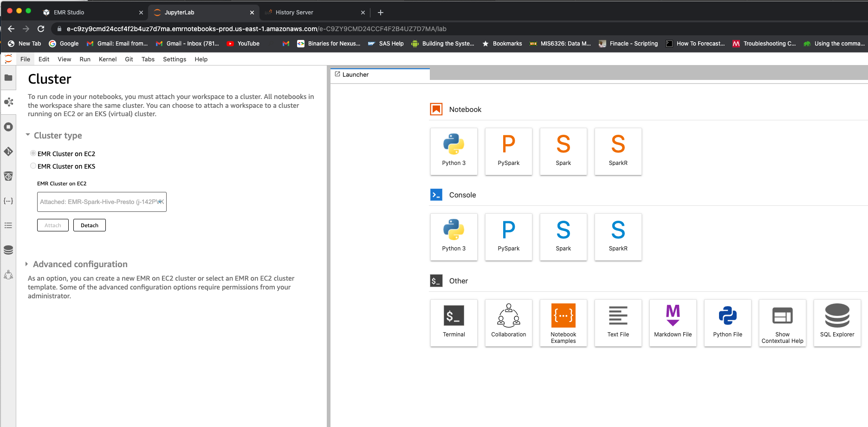Select EMR Cluster on EC2 radio button
The height and width of the screenshot is (427, 868).
point(33,153)
